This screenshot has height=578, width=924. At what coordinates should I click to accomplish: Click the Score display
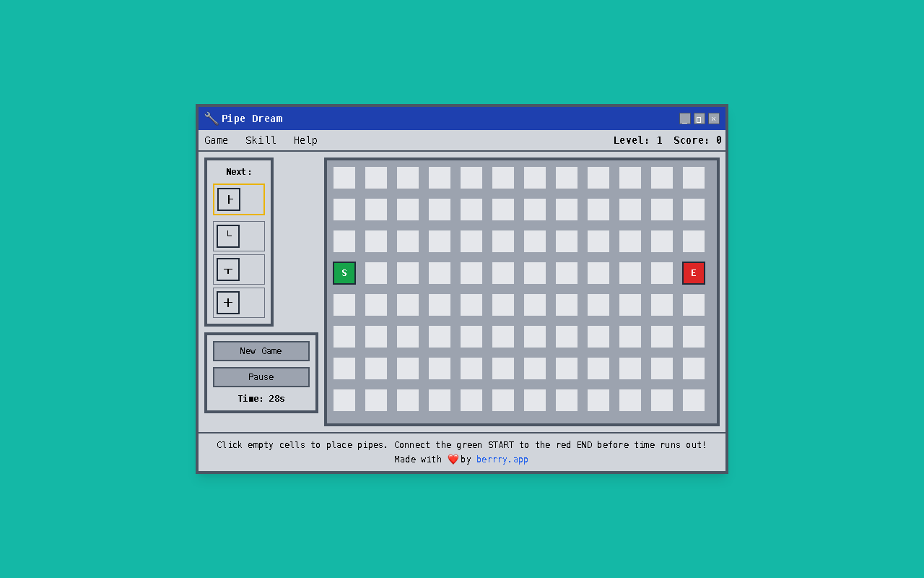[x=697, y=140]
